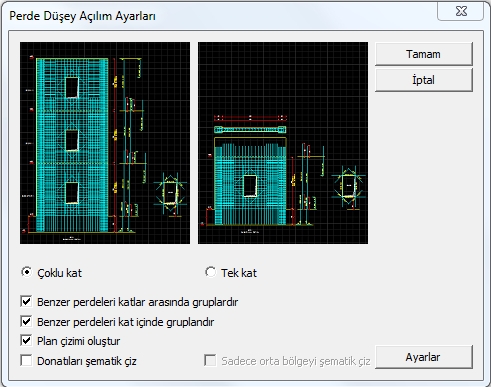This screenshot has height=387, width=491.
Task: Select the single-story wall elevation preview
Action: (283, 143)
